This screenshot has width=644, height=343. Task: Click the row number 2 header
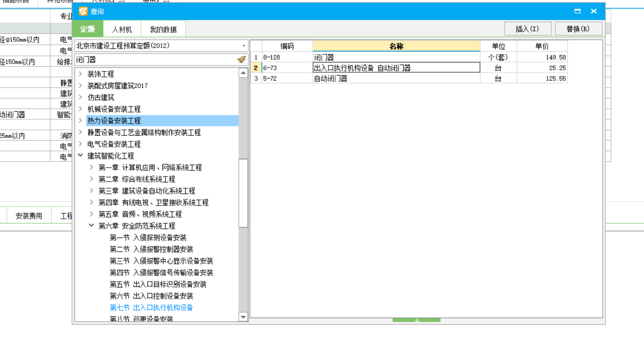click(256, 68)
